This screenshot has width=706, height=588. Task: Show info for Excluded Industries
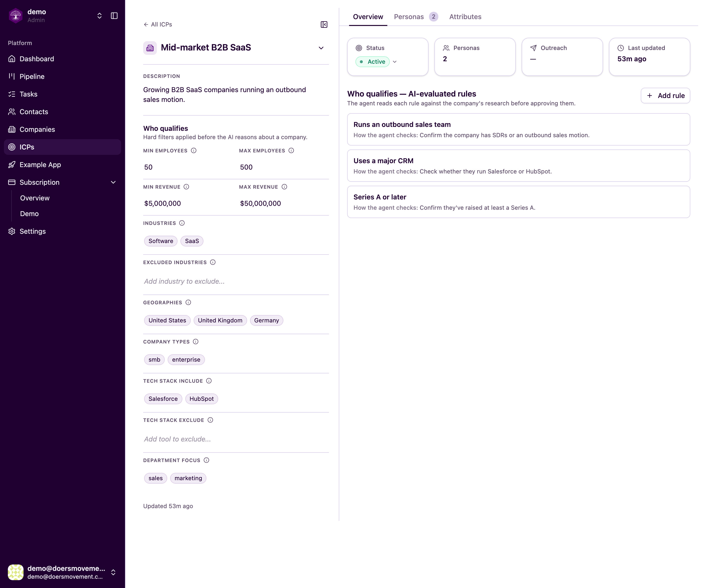213,262
